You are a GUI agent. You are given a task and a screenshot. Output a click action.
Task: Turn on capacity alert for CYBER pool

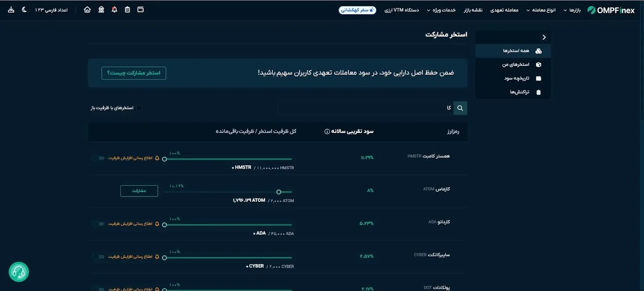[99, 257]
